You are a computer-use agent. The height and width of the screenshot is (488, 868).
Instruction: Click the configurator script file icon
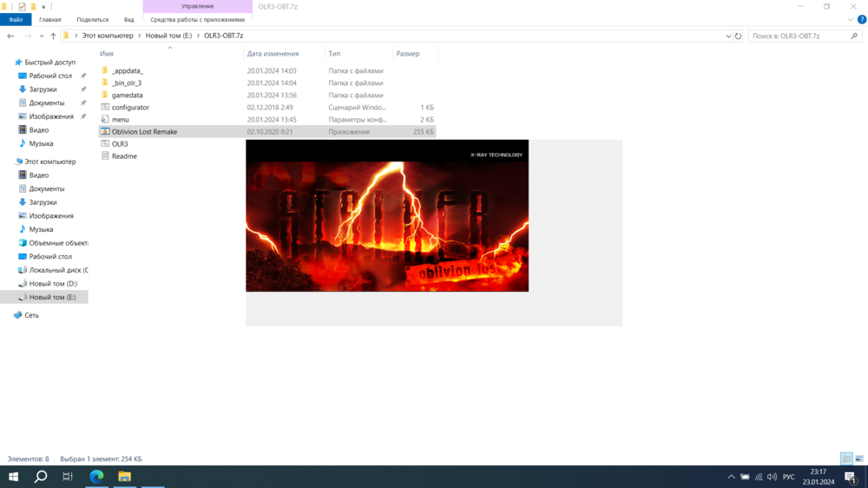point(105,108)
